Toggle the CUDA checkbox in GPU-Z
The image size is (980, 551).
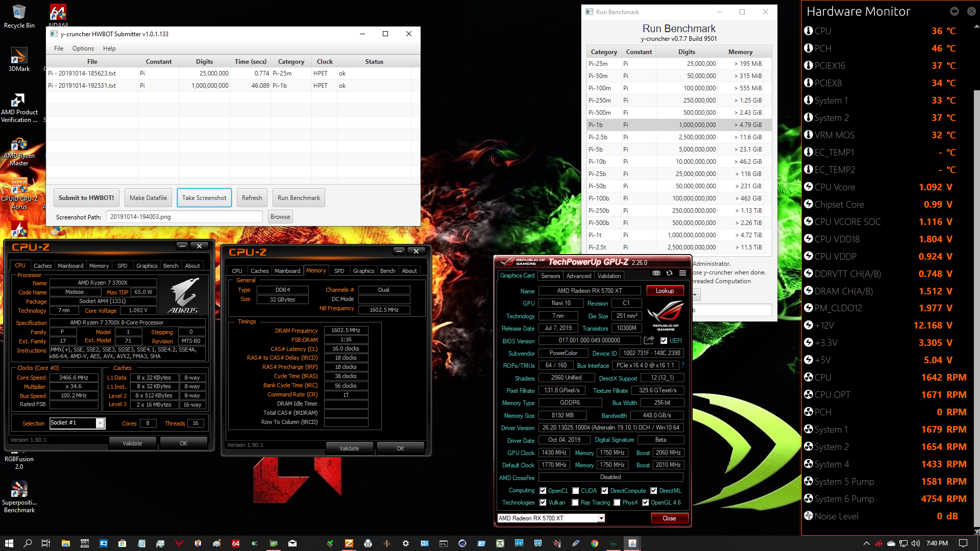tap(576, 491)
